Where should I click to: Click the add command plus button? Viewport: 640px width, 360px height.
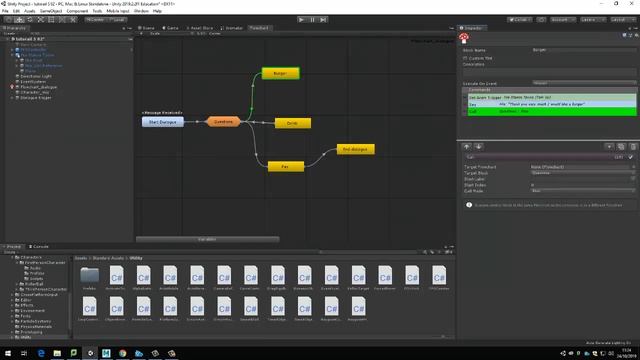tap(609, 147)
